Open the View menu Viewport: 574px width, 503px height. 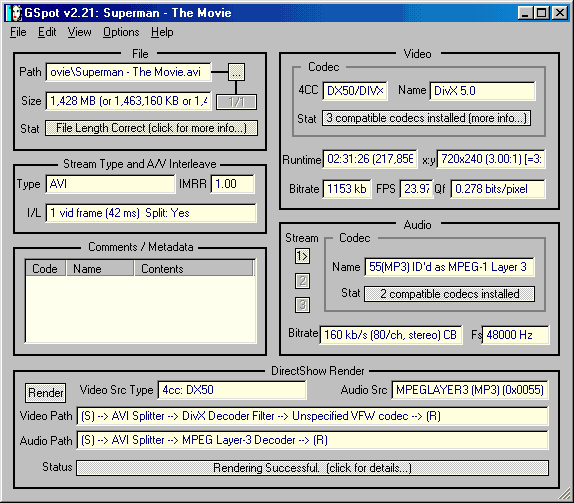(x=79, y=32)
